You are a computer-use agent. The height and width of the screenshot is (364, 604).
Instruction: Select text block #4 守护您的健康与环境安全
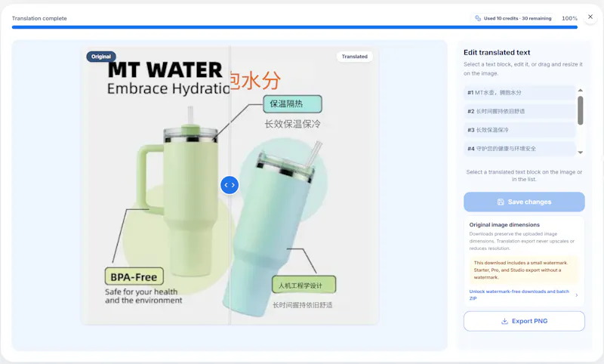tap(519, 149)
